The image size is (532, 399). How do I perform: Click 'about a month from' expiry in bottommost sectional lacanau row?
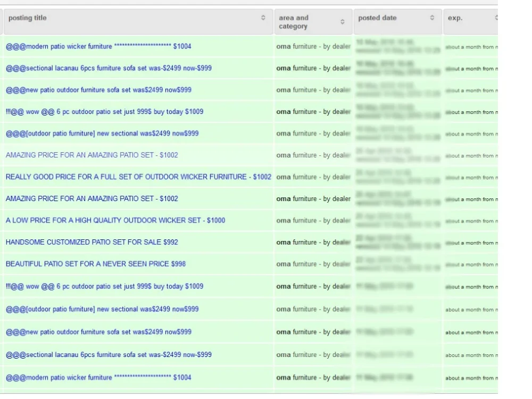(471, 355)
